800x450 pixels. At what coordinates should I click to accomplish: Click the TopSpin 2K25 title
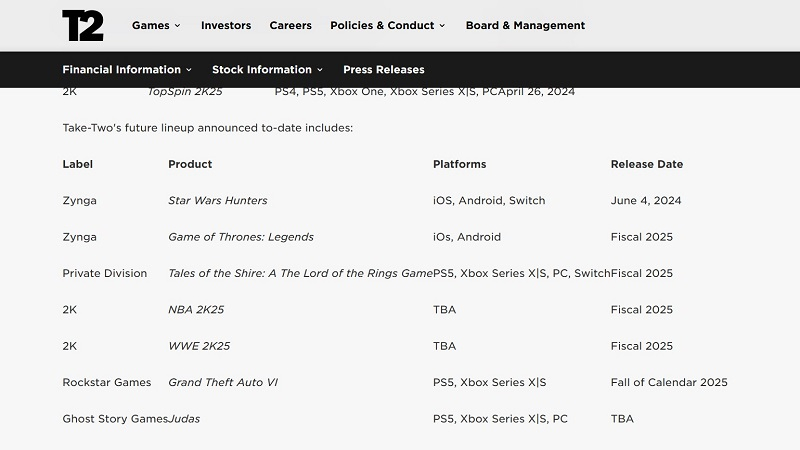[x=185, y=92]
